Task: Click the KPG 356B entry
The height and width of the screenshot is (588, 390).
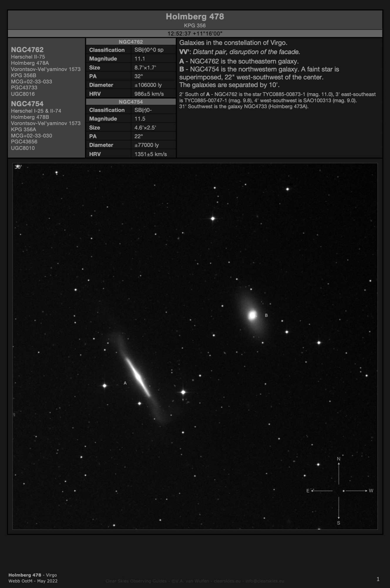Action: point(23,75)
